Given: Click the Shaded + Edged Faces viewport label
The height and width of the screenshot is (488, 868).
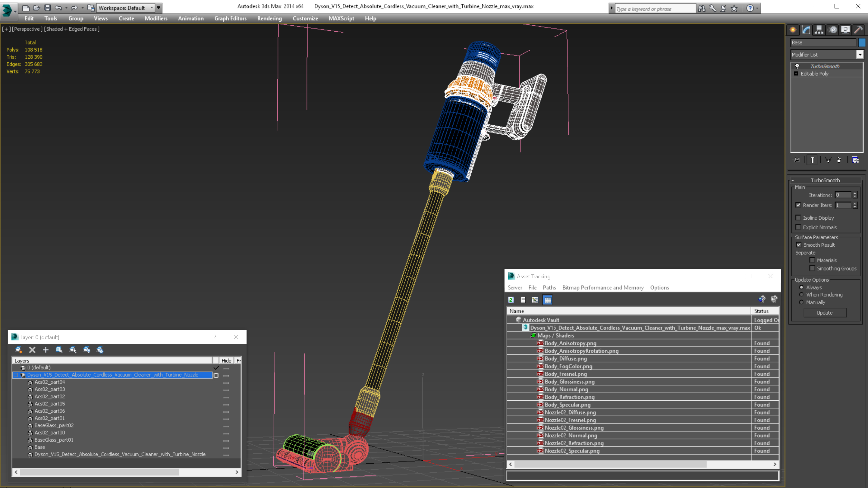Looking at the screenshot, I should pyautogui.click(x=72, y=29).
